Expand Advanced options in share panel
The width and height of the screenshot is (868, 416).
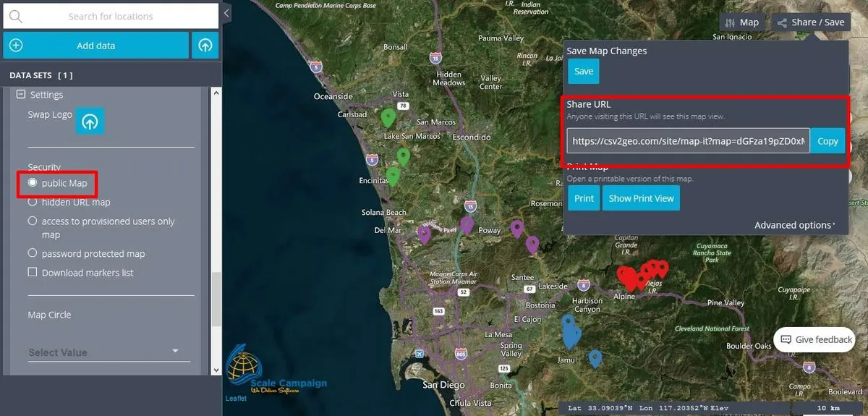[794, 225]
